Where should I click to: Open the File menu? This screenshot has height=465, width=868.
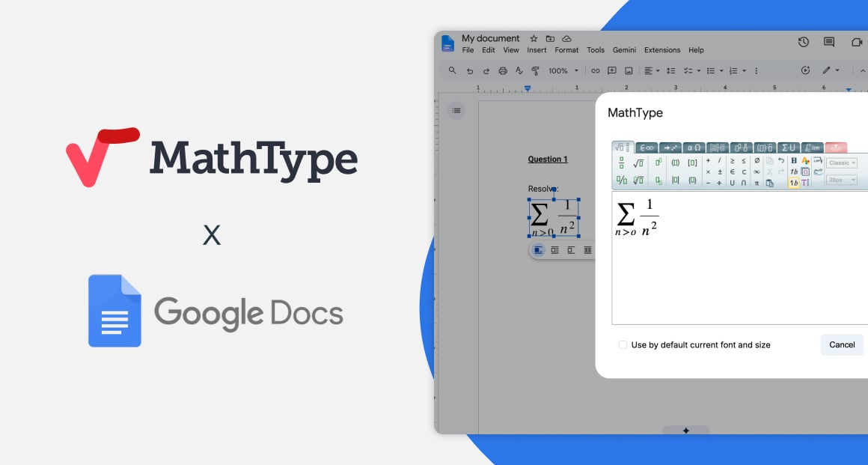tap(468, 50)
